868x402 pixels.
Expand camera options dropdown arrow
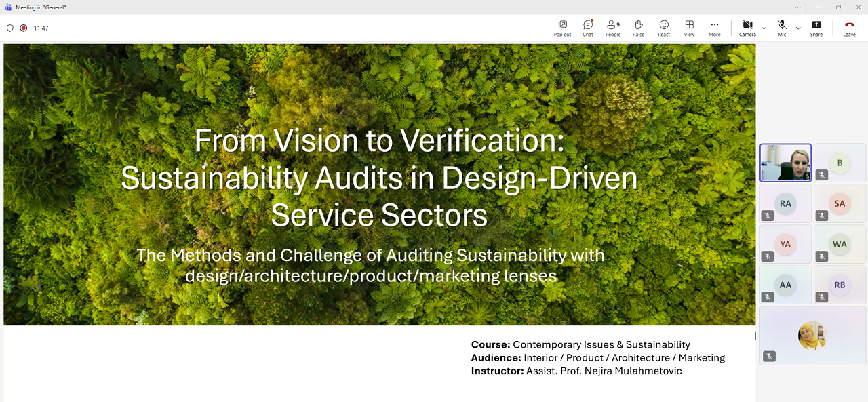[764, 28]
